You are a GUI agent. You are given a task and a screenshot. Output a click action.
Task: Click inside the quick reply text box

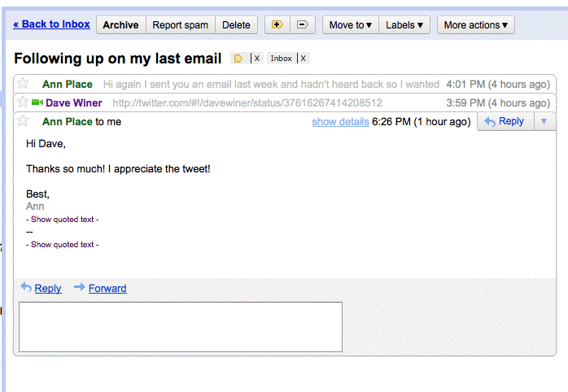pyautogui.click(x=180, y=327)
